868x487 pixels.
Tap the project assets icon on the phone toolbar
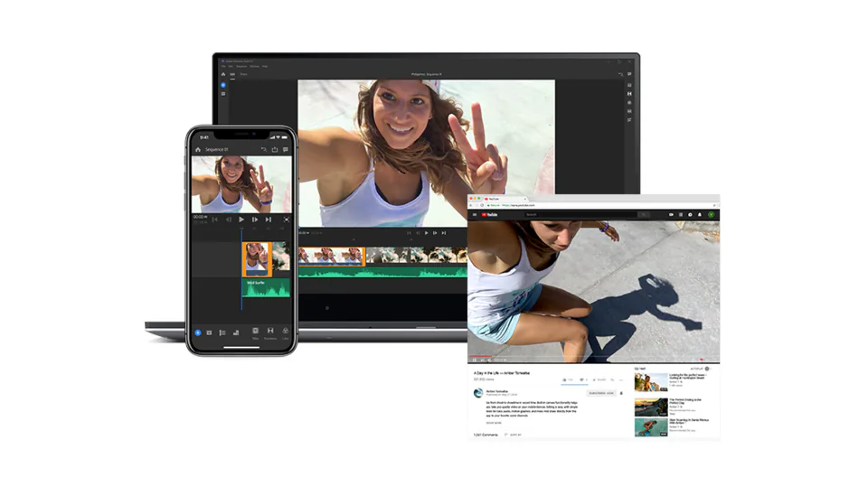[x=209, y=332]
